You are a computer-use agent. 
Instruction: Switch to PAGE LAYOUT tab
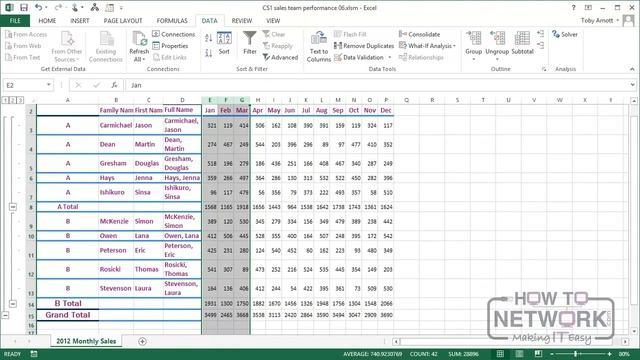(x=123, y=20)
